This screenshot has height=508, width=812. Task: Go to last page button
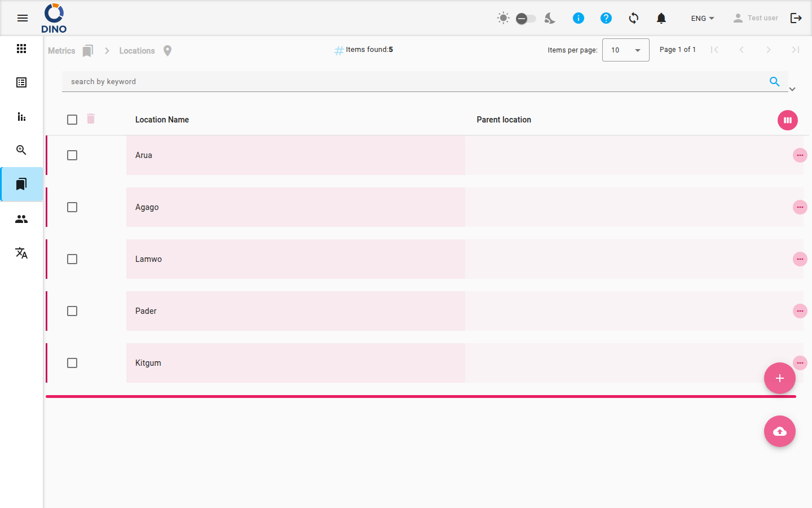[796, 50]
